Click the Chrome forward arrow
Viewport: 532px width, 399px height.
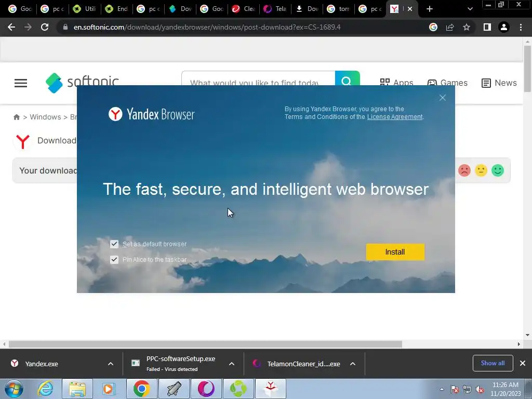(x=28, y=27)
